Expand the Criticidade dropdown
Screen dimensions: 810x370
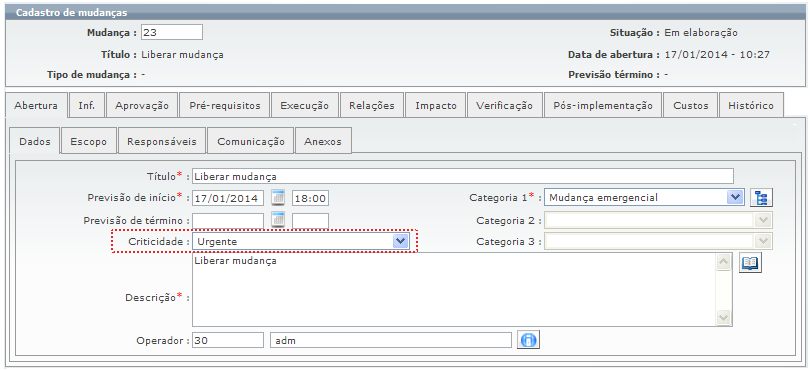click(x=400, y=241)
